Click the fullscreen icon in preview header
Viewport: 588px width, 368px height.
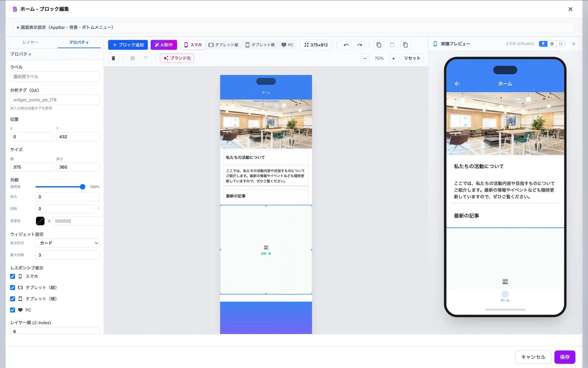pyautogui.click(x=561, y=44)
